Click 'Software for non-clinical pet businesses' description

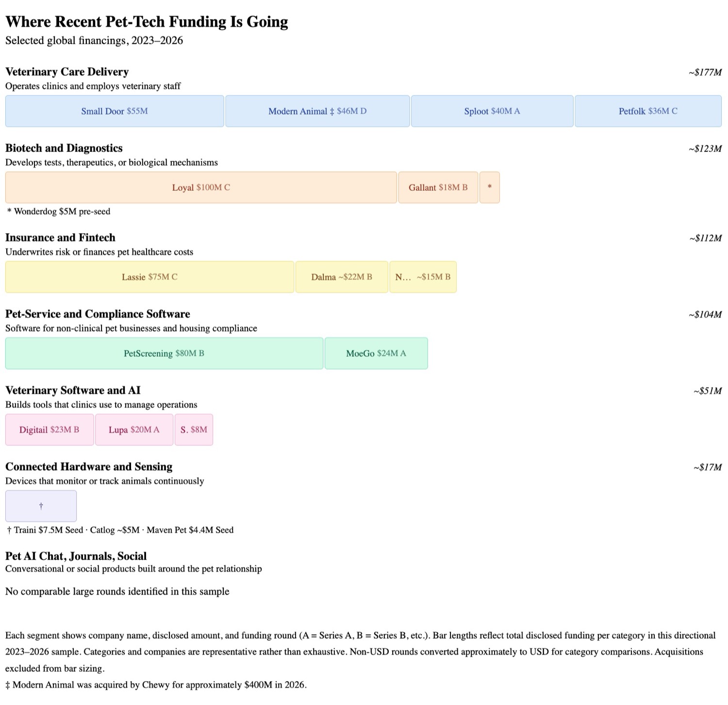(131, 328)
